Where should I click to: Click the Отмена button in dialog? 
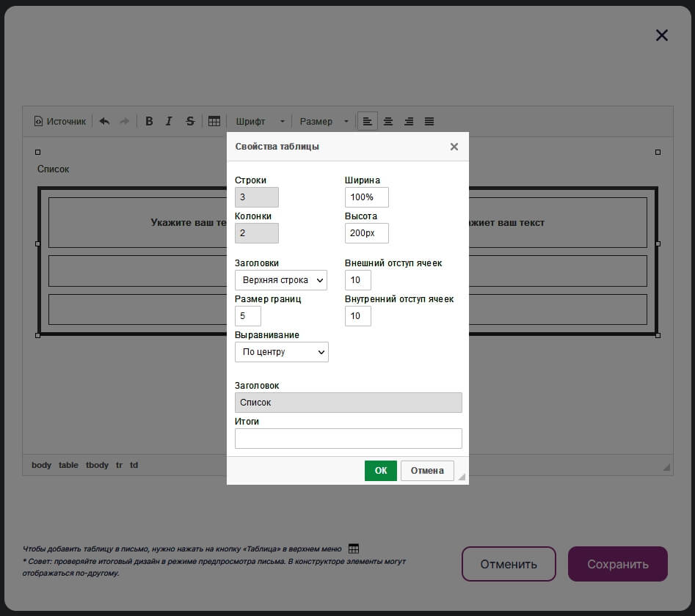pos(427,471)
